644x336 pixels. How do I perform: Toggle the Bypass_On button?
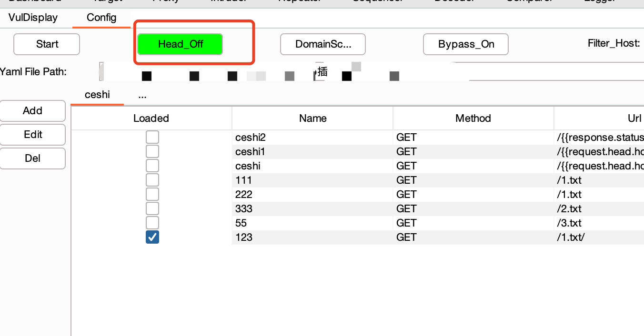[465, 44]
